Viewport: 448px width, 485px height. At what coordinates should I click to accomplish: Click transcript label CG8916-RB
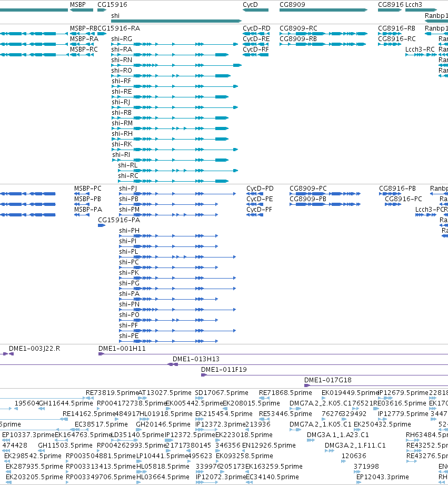[x=397, y=28]
